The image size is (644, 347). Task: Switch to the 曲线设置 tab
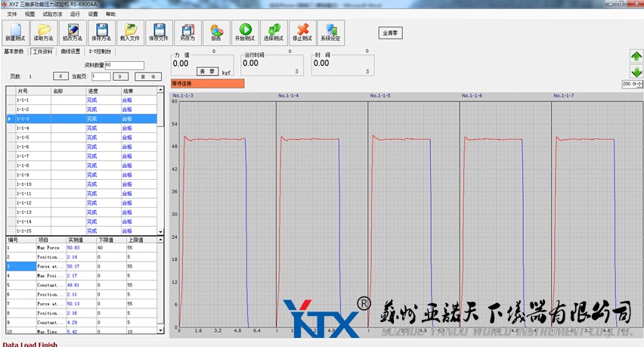click(x=70, y=51)
